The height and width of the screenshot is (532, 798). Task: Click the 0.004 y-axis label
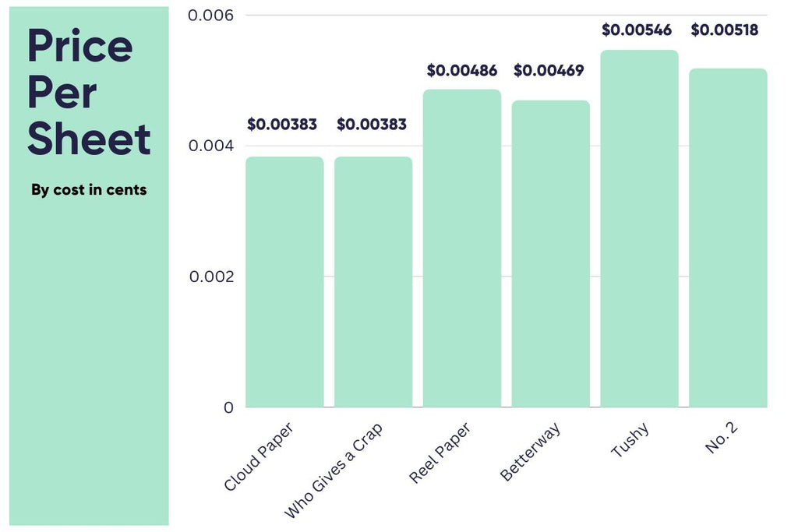tap(212, 146)
